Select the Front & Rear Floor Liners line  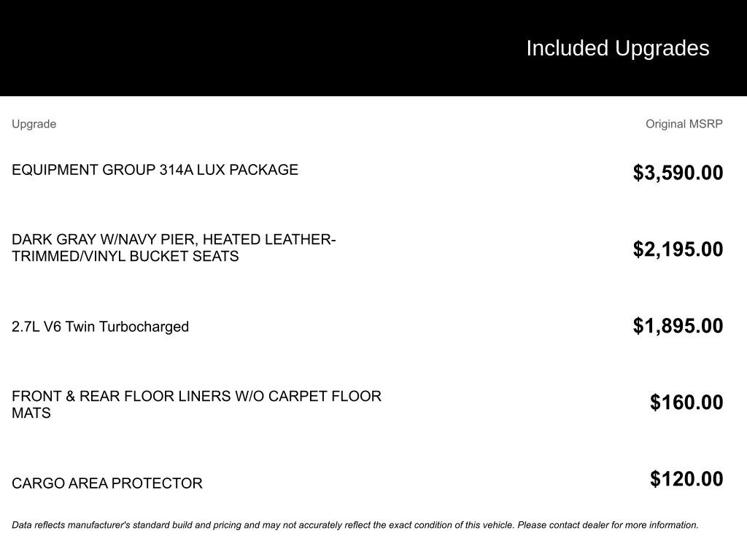pos(196,397)
